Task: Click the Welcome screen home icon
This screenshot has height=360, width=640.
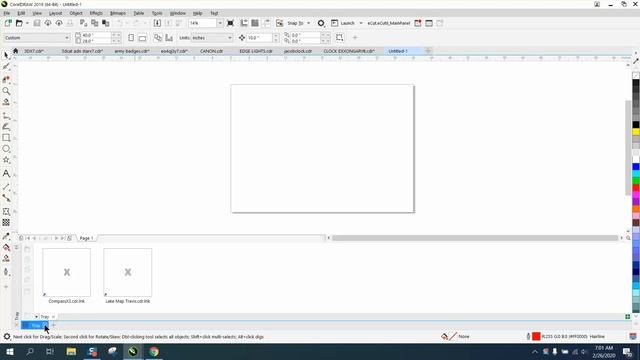Action: coord(16,51)
